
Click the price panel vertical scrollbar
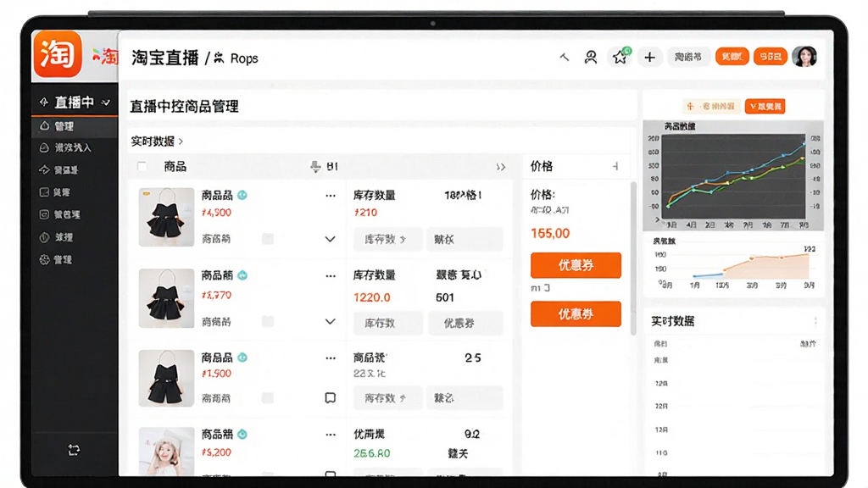633,258
